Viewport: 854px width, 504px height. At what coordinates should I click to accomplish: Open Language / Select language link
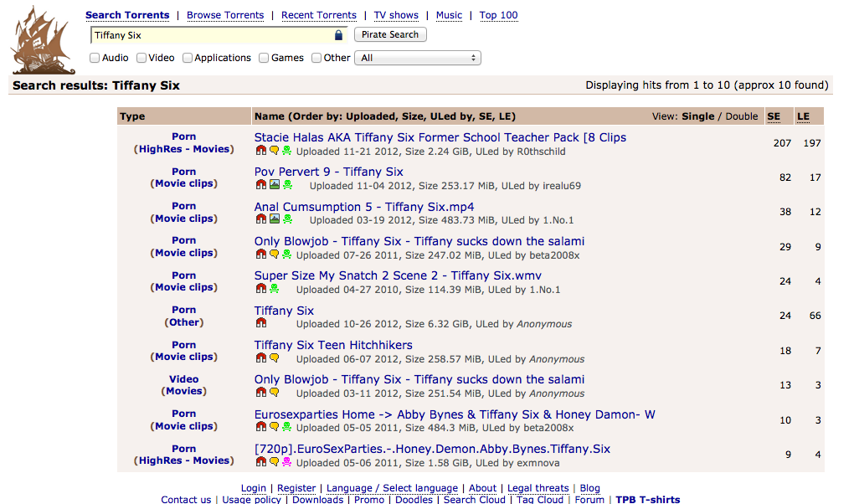coord(392,488)
